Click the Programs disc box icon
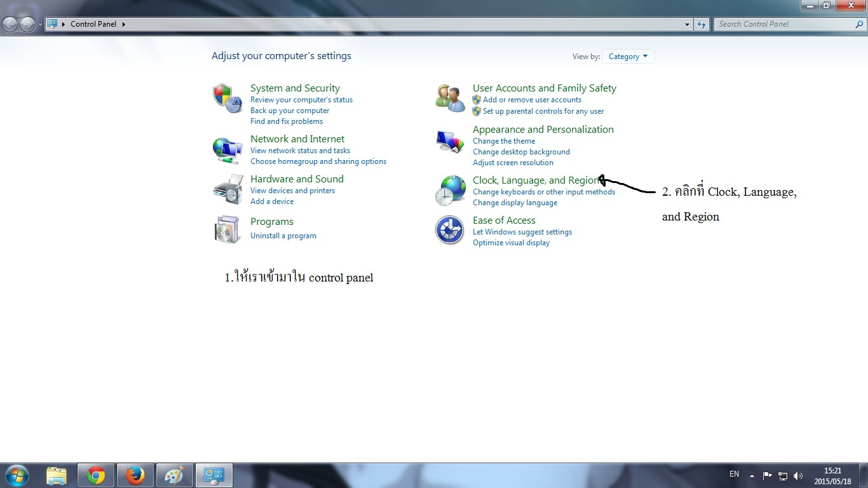Viewport: 868px width, 488px height. 227,229
